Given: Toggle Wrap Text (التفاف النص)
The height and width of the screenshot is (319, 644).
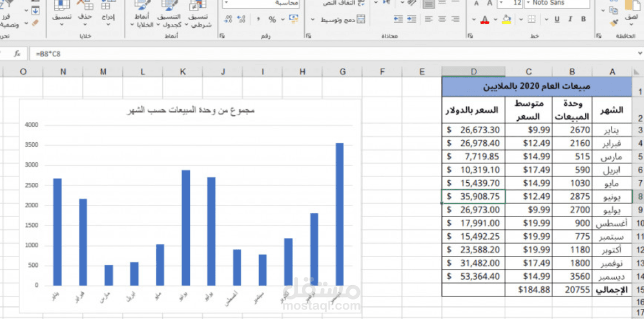Looking at the screenshot, I should [x=343, y=3].
